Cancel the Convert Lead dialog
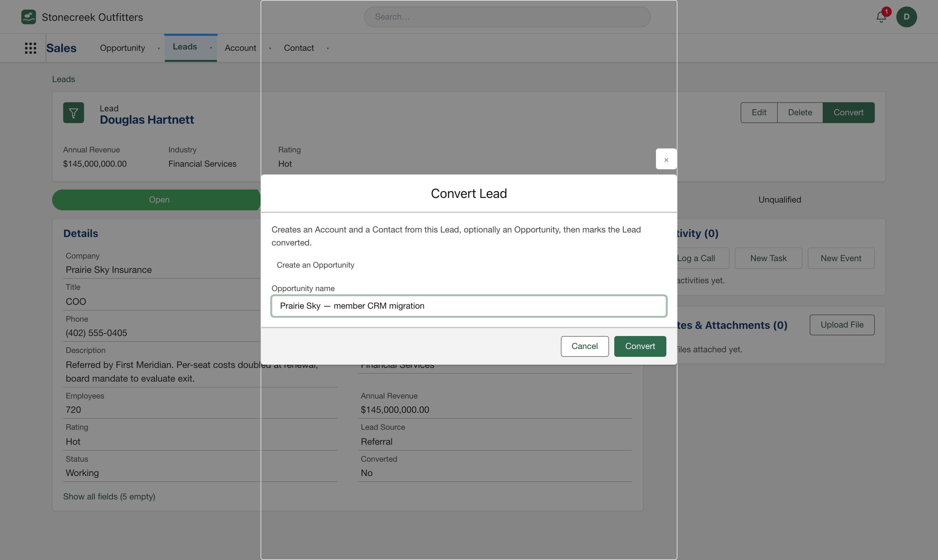Image resolution: width=938 pixels, height=560 pixels. pyautogui.click(x=584, y=346)
